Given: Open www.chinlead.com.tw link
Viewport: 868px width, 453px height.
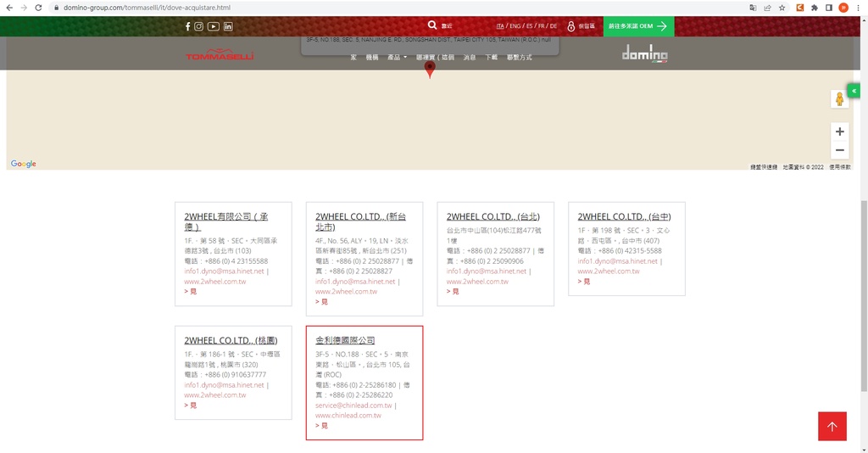Looking at the screenshot, I should coord(348,416).
